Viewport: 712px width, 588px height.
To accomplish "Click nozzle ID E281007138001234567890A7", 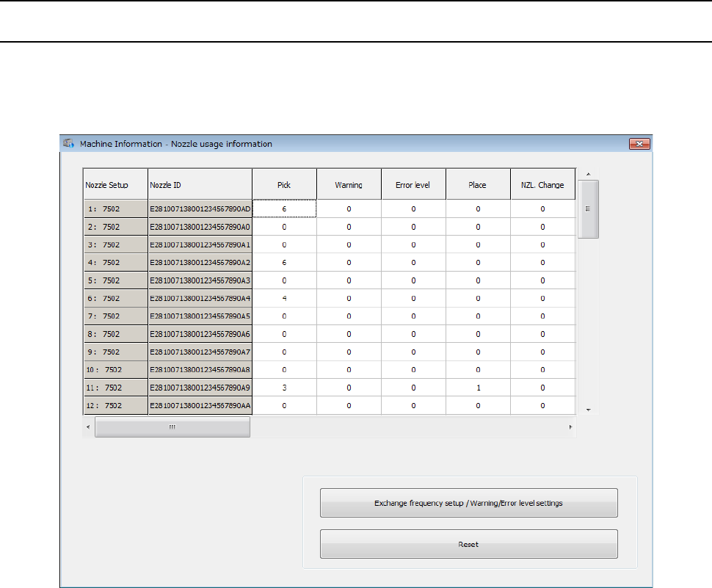I will click(x=200, y=352).
